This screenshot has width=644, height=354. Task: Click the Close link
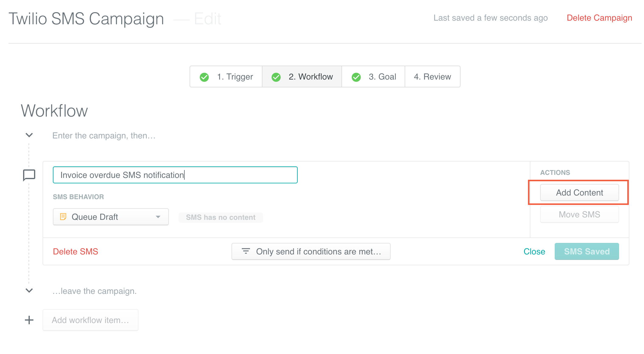pos(534,251)
